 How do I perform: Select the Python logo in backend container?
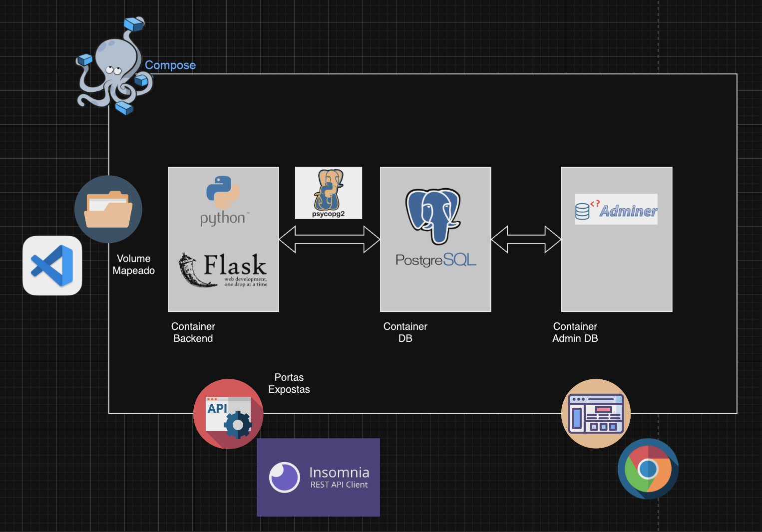[x=224, y=201]
